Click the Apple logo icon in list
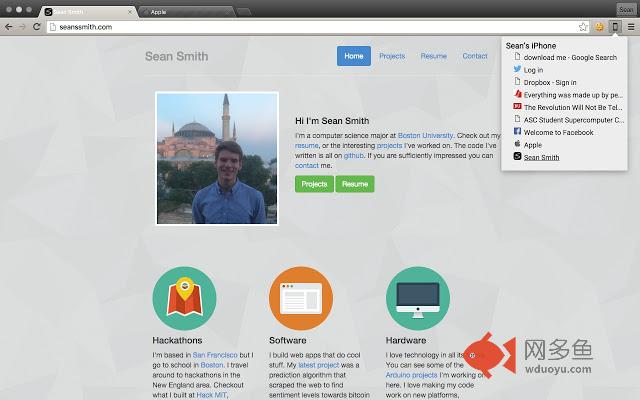Viewport: 640px width, 400px height. coord(517,144)
